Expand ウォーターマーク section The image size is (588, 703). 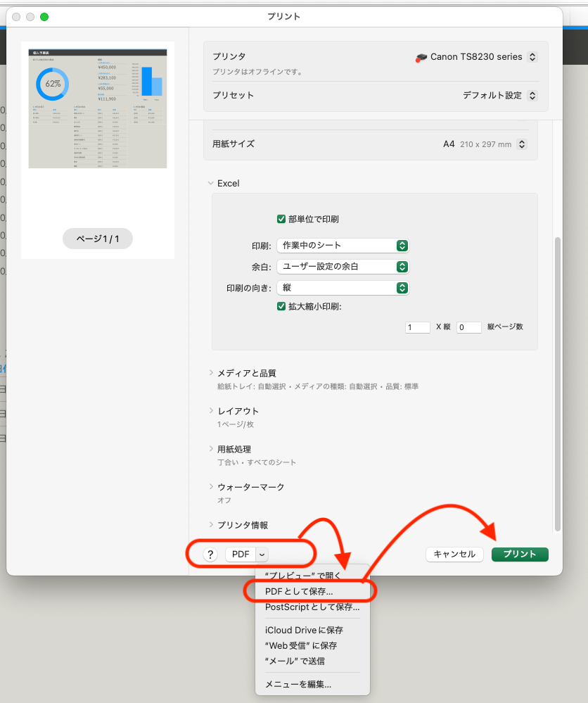tap(210, 487)
